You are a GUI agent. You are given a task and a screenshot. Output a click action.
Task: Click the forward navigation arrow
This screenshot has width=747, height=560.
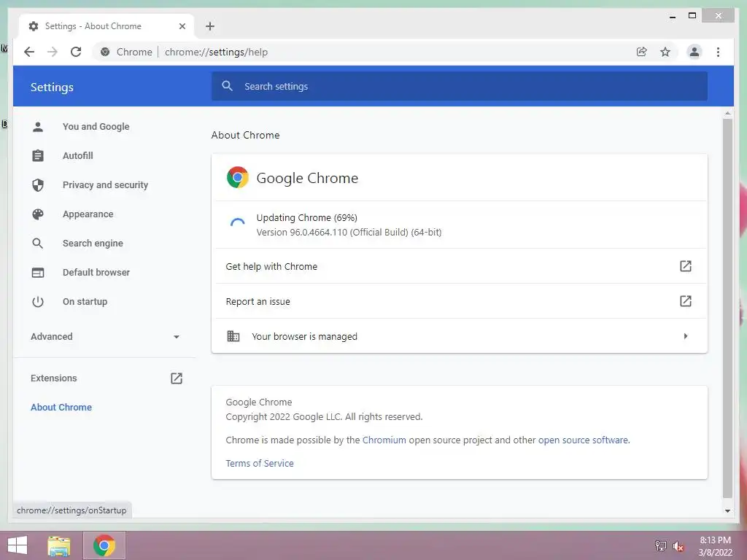tap(53, 52)
